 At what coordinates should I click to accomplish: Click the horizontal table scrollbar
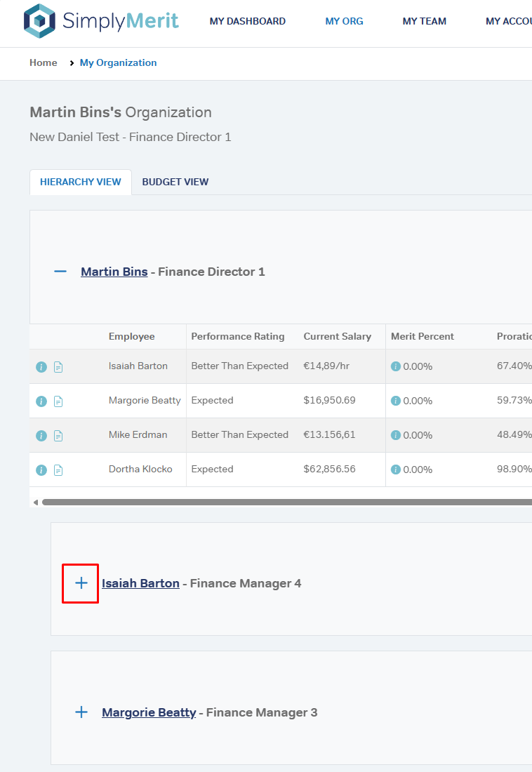tap(281, 502)
